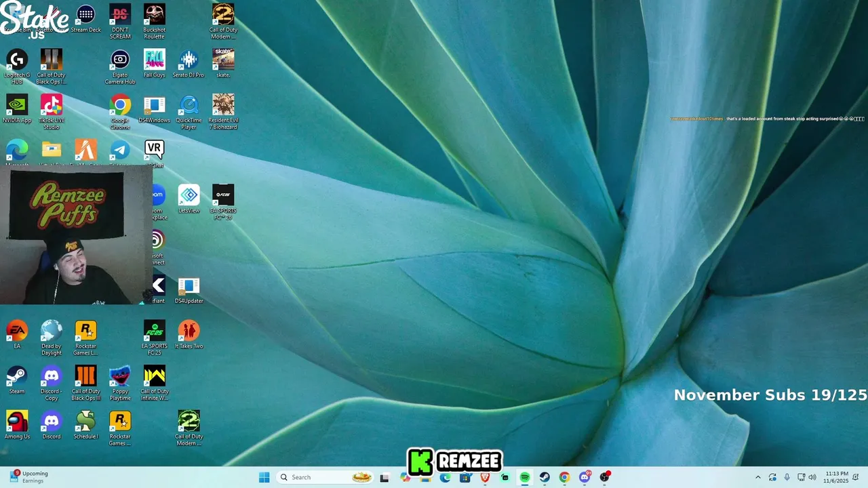Select the orange FiveM desktop icon
The height and width of the screenshot is (488, 868).
point(85,153)
